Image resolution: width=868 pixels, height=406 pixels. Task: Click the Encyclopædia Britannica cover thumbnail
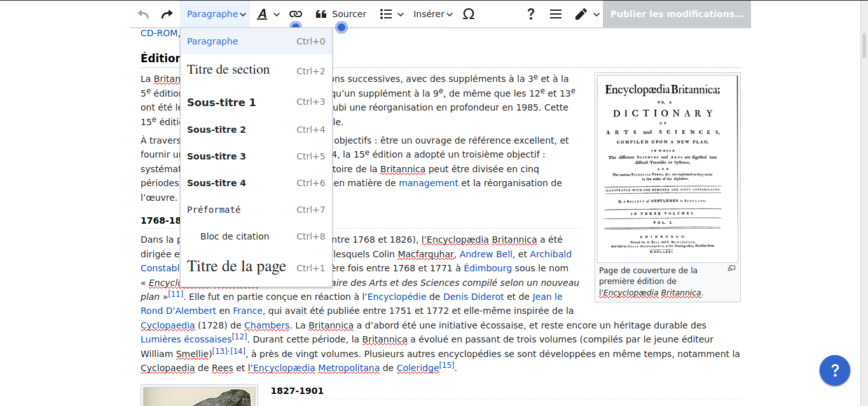point(668,168)
